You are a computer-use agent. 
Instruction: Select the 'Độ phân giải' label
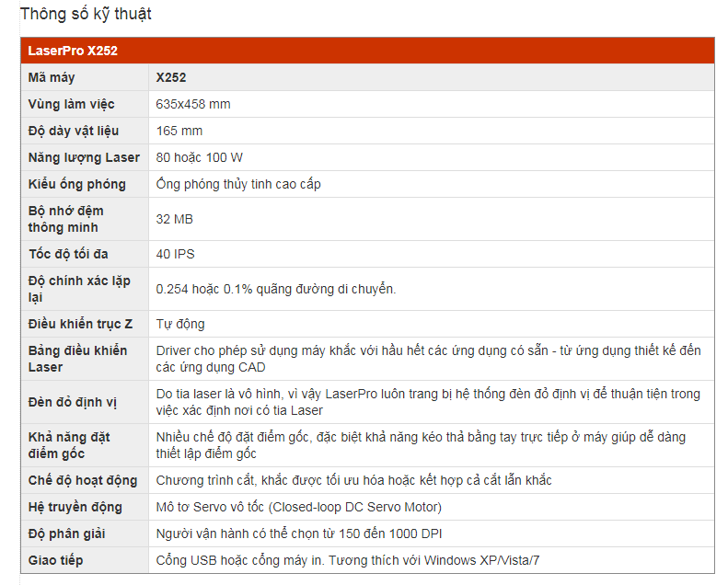[x=66, y=533]
